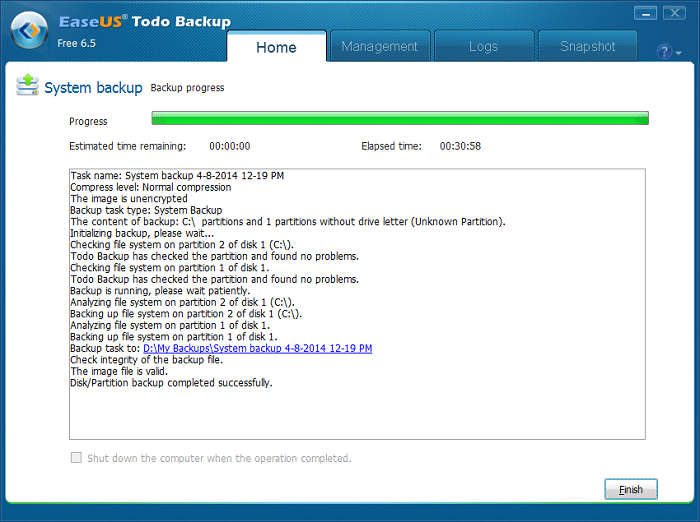Select 'The content of backup: C:\' log line
700x522 pixels.
(x=288, y=222)
